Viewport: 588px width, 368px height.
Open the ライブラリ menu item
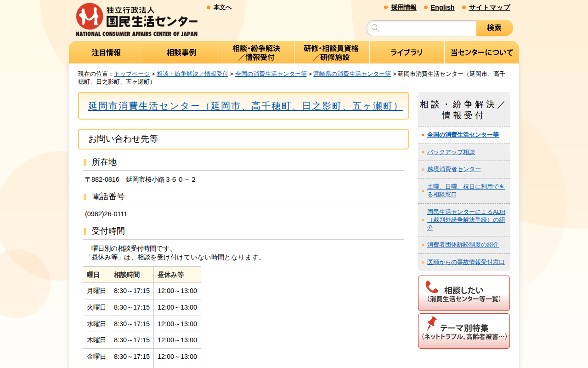click(x=407, y=52)
